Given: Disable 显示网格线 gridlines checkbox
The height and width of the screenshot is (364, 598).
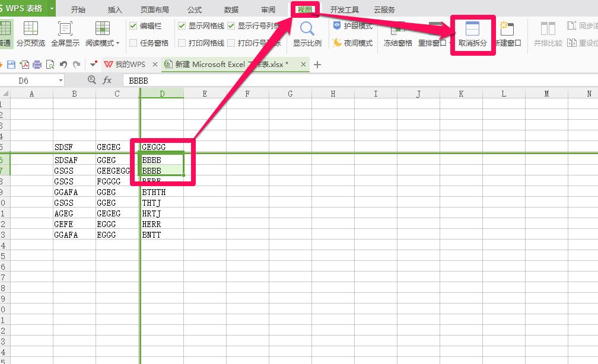Looking at the screenshot, I should tap(182, 26).
